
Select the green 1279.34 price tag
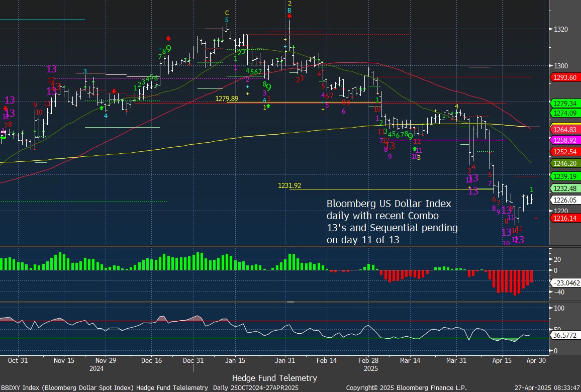(x=565, y=104)
